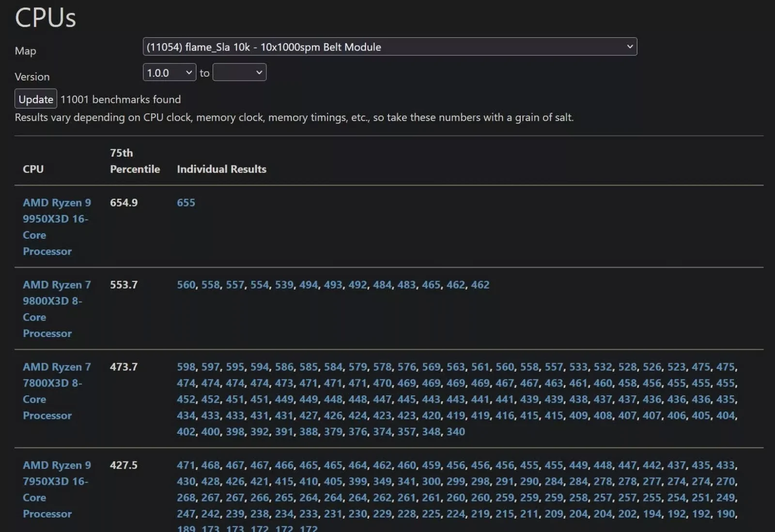The height and width of the screenshot is (532, 775).
Task: Click the CPU column header
Action: (33, 169)
